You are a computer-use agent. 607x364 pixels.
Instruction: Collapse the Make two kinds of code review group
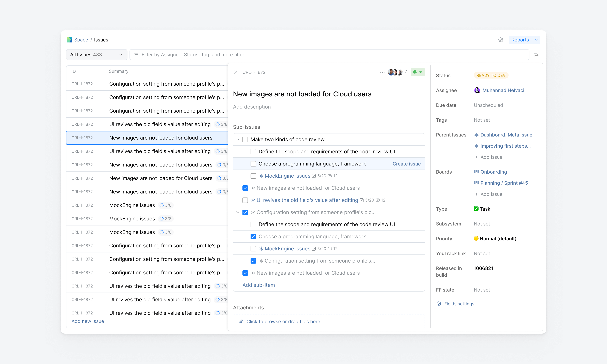coord(238,140)
